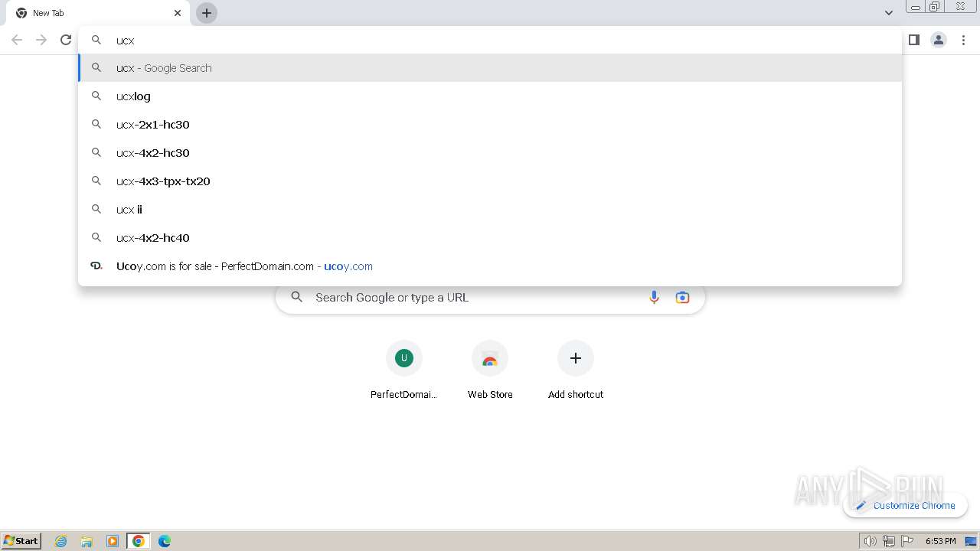Image resolution: width=980 pixels, height=551 pixels.
Task: Switch to Chrome taskbar icon
Action: (x=139, y=541)
